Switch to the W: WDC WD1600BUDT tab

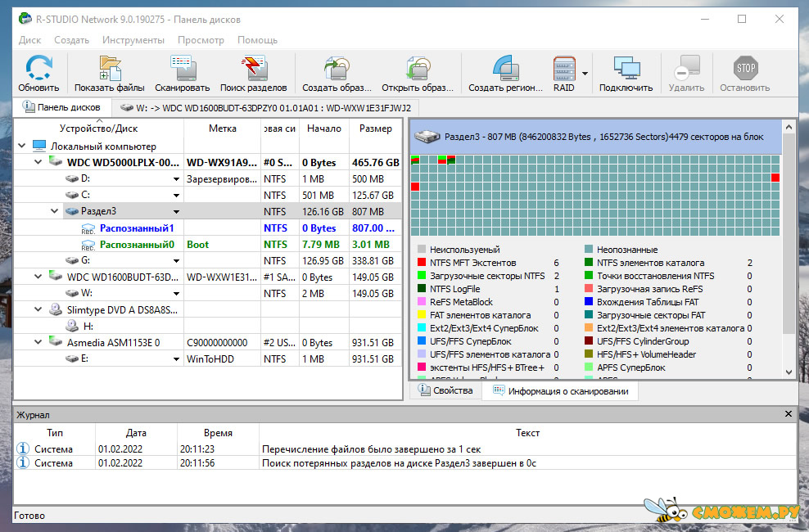[265, 108]
